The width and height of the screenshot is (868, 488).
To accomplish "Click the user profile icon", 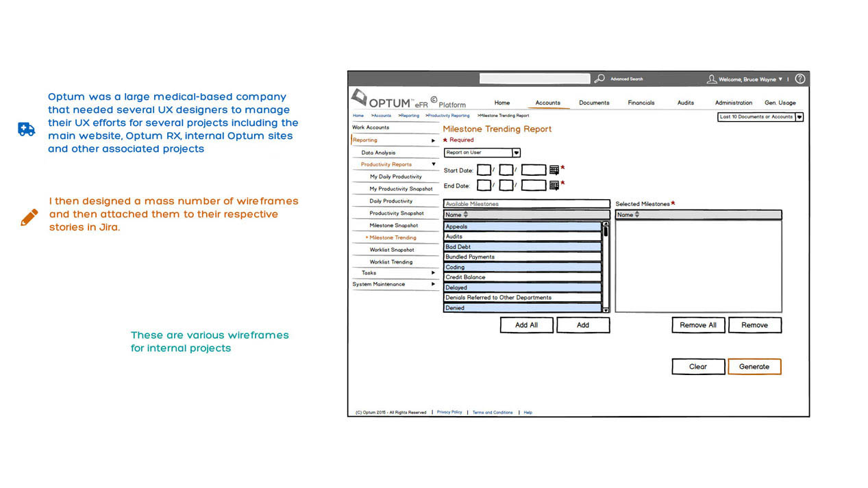I will (x=712, y=79).
